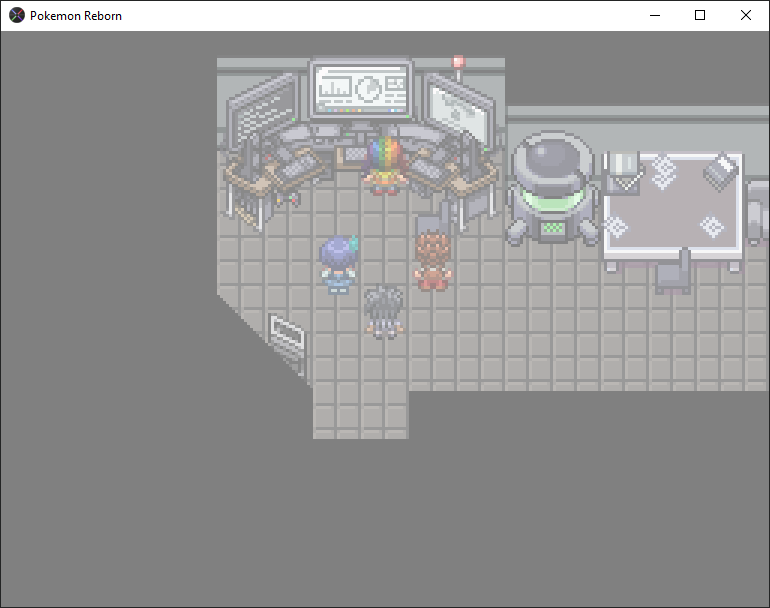This screenshot has height=608, width=770.
Task: Maximize the Pokemon Reborn window
Action: pyautogui.click(x=700, y=15)
